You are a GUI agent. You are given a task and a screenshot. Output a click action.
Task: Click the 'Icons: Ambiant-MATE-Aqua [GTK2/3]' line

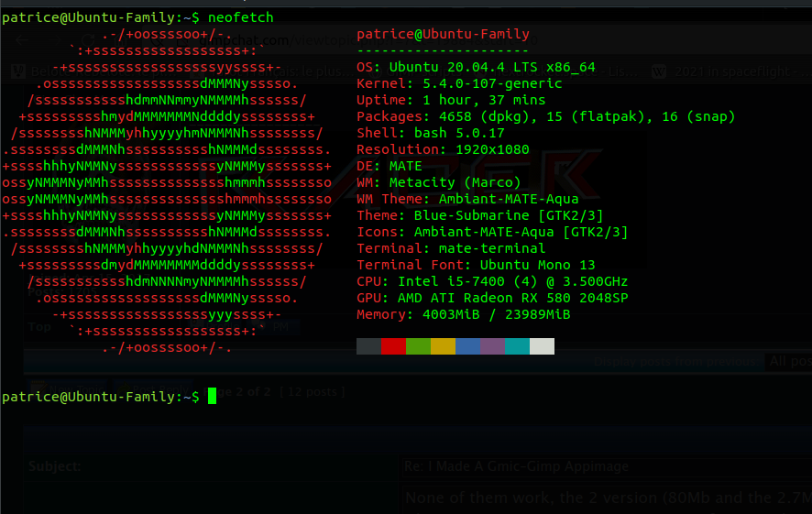coord(492,233)
